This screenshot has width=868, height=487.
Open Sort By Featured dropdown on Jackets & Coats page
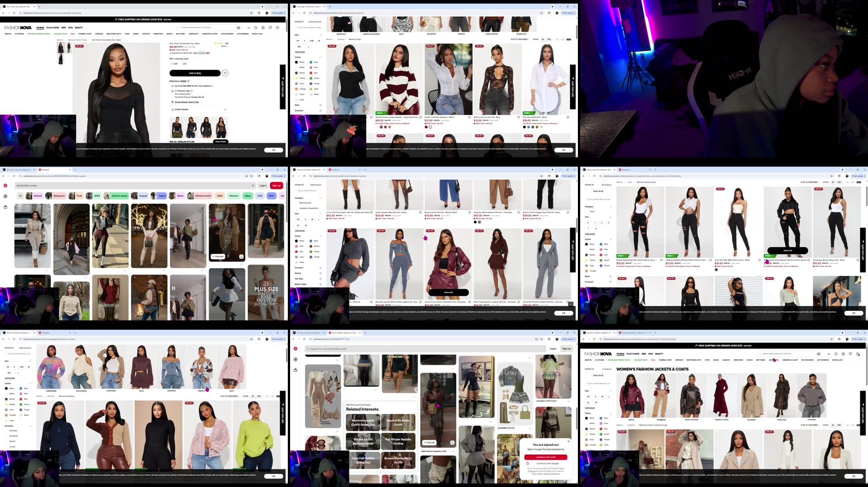[809, 425]
